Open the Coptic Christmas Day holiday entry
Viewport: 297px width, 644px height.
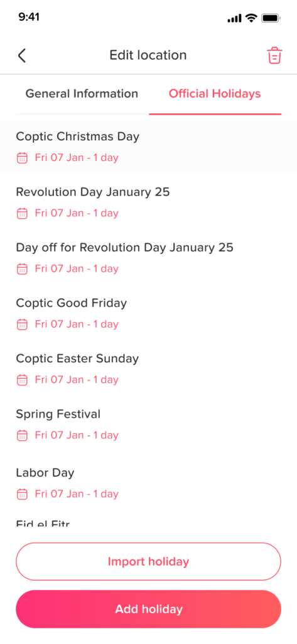click(x=148, y=147)
